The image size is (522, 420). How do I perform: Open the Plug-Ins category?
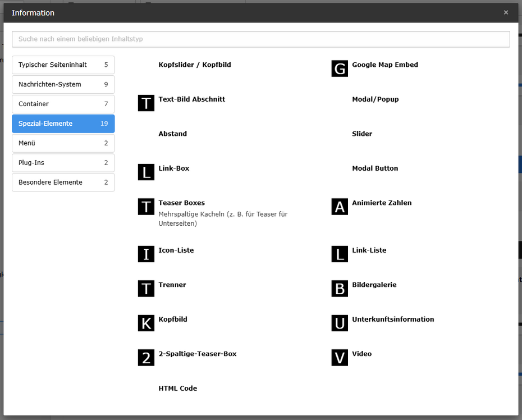(x=63, y=163)
